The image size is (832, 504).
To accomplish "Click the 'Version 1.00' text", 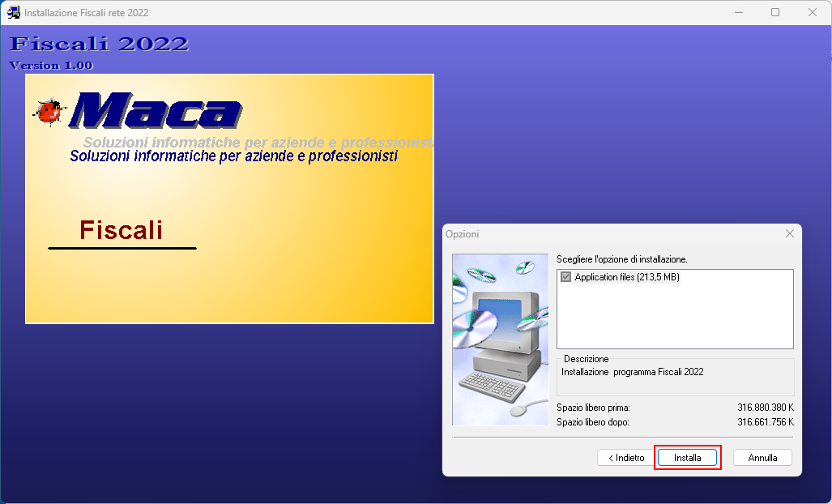I will (51, 66).
